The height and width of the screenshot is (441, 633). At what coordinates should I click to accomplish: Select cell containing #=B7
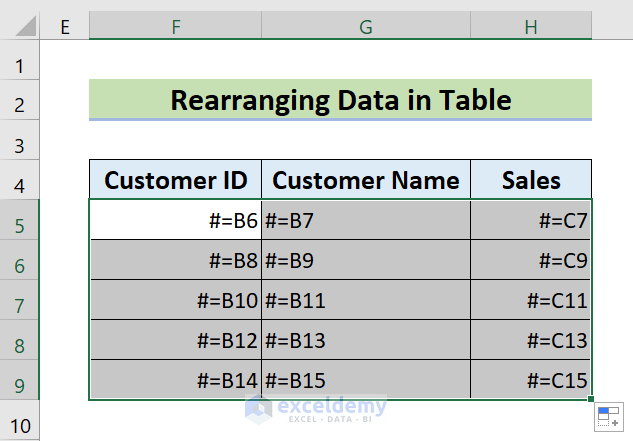click(x=366, y=221)
